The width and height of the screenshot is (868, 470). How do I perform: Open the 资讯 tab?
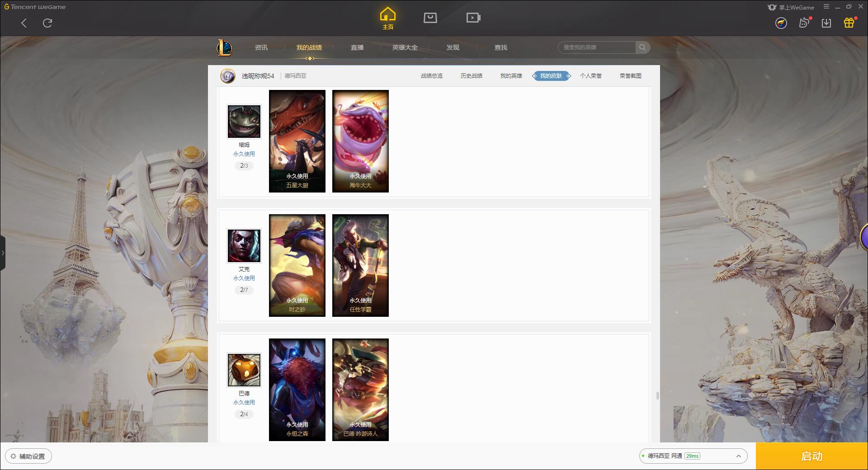[261, 47]
